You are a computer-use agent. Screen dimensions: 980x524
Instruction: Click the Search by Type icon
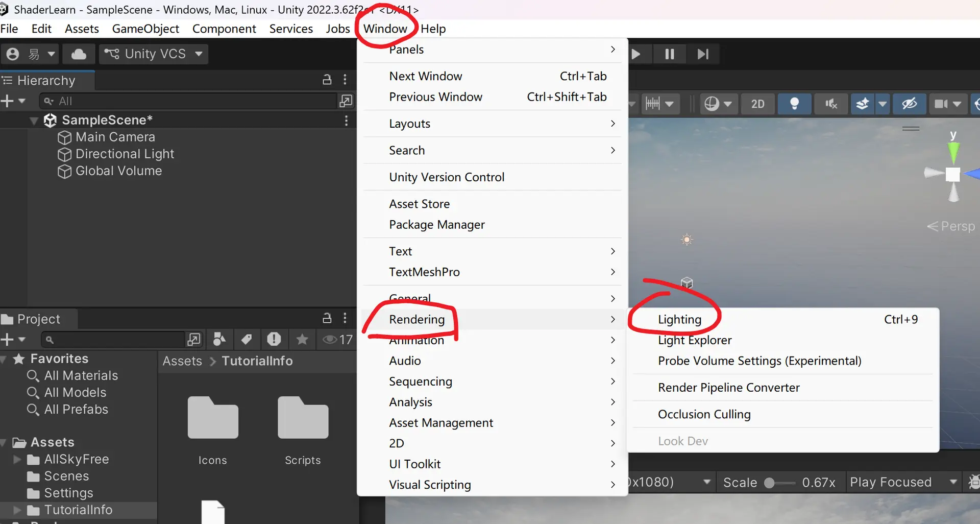[219, 339]
